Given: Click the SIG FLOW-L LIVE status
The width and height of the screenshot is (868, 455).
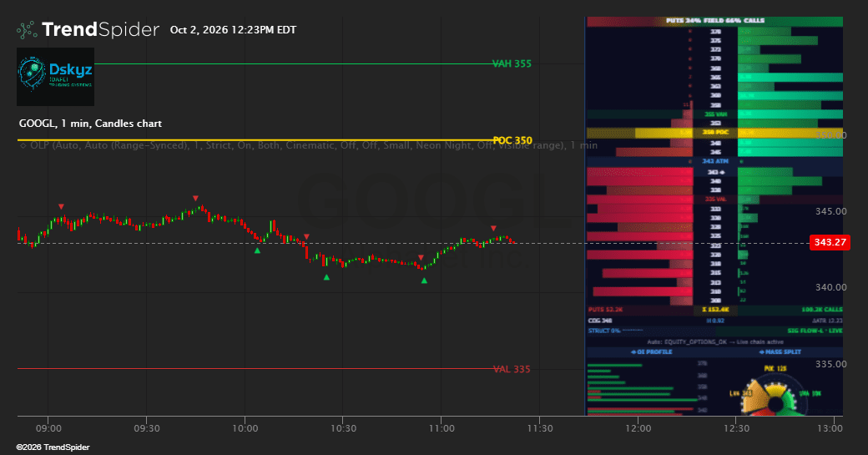Looking at the screenshot, I should tap(815, 331).
